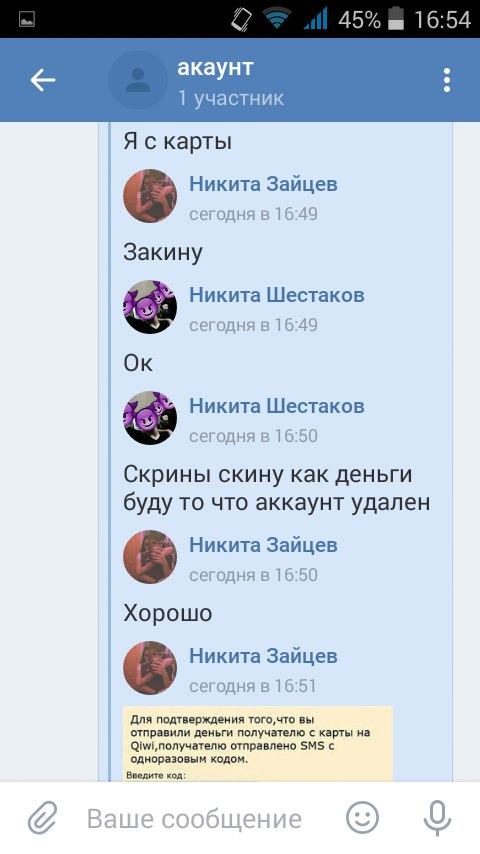Tap the mobile signal bars icon
This screenshot has width=480, height=854.
pos(316,20)
